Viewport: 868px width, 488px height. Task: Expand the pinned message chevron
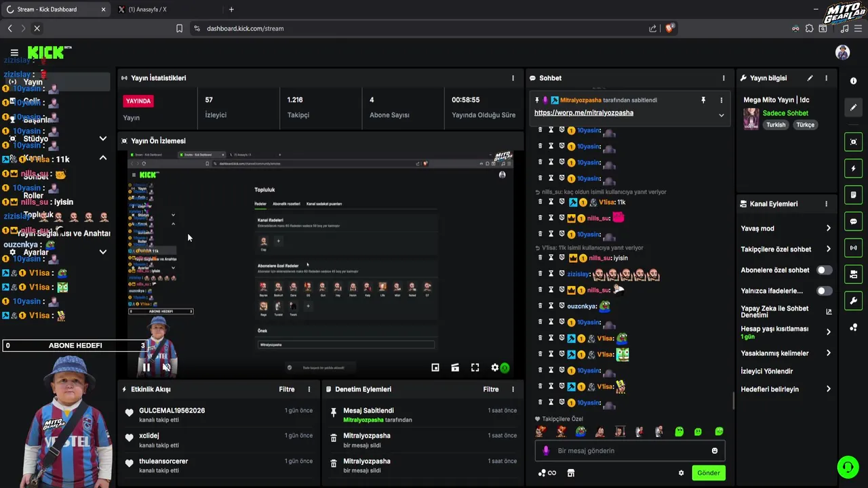(x=721, y=115)
